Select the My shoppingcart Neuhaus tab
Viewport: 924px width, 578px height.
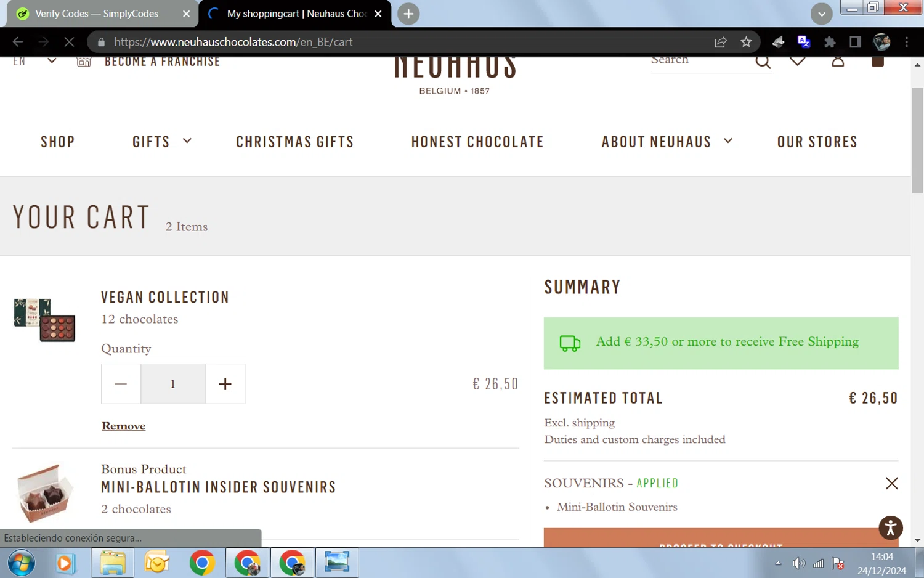pyautogui.click(x=294, y=14)
